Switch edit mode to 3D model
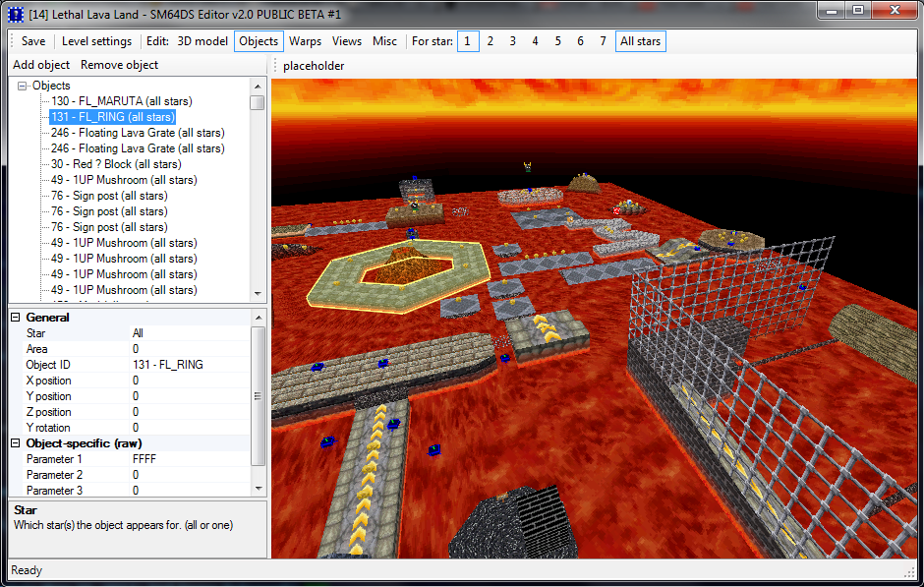Screen dimensions: 924x587 coord(202,41)
